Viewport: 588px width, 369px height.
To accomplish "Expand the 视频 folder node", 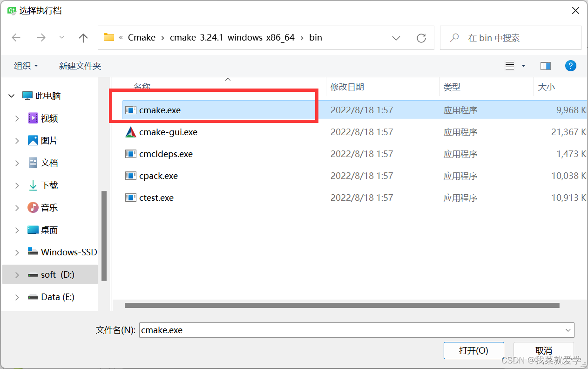I will (17, 118).
